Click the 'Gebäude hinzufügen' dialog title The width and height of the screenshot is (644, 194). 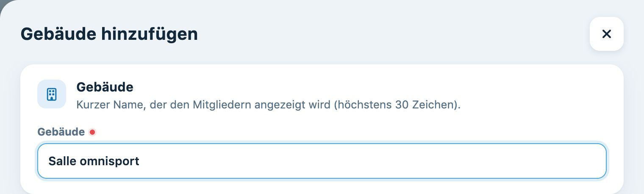click(x=109, y=34)
